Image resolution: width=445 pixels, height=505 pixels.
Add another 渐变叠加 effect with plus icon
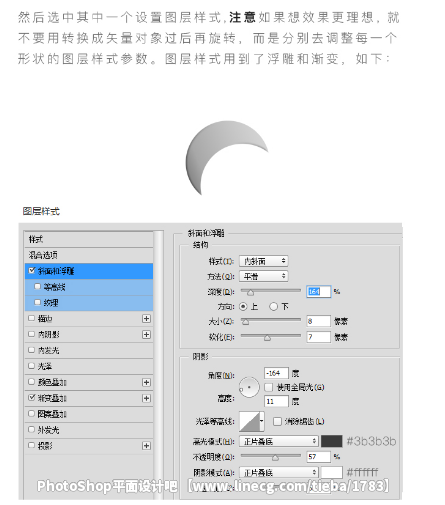tap(146, 398)
